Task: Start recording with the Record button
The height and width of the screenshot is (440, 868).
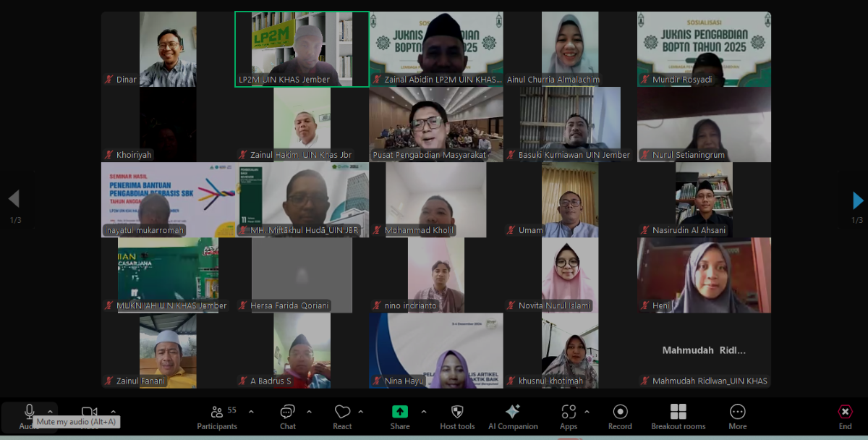Action: (620, 412)
